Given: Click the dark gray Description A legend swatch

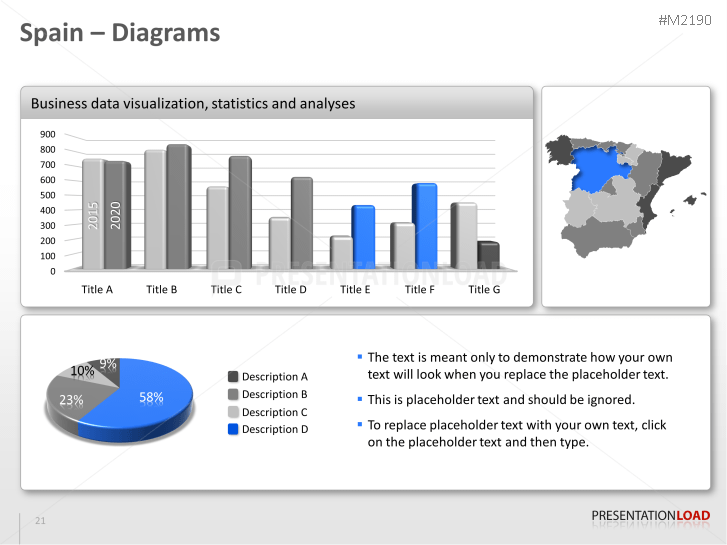Looking at the screenshot, I should click(233, 377).
